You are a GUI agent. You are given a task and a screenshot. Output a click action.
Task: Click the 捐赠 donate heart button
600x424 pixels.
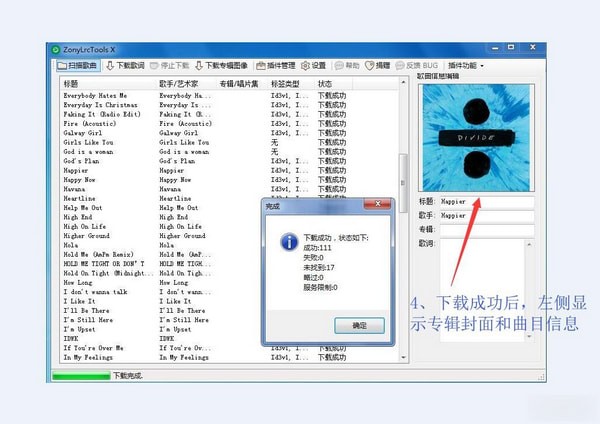click(377, 66)
